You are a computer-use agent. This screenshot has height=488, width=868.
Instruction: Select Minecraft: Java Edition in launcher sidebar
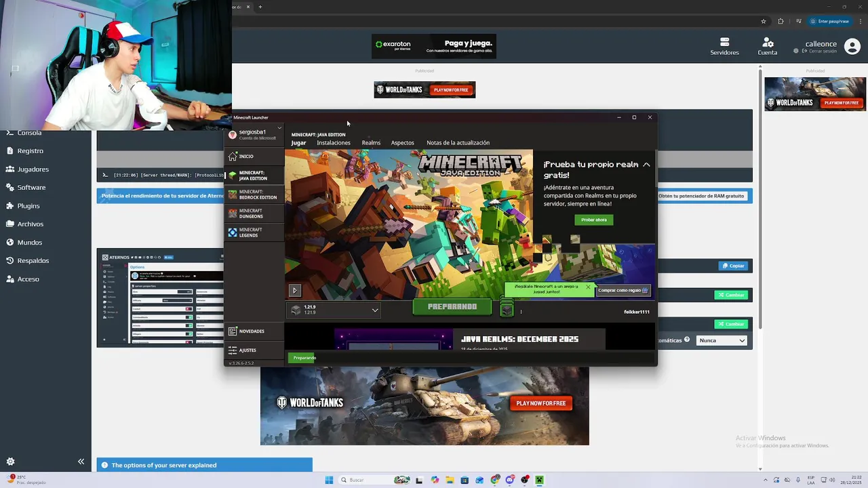click(x=254, y=176)
